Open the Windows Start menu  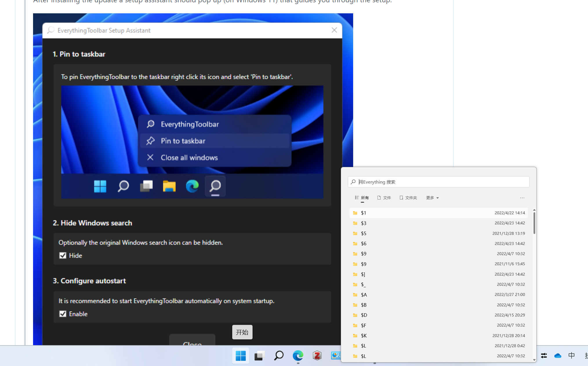(241, 356)
